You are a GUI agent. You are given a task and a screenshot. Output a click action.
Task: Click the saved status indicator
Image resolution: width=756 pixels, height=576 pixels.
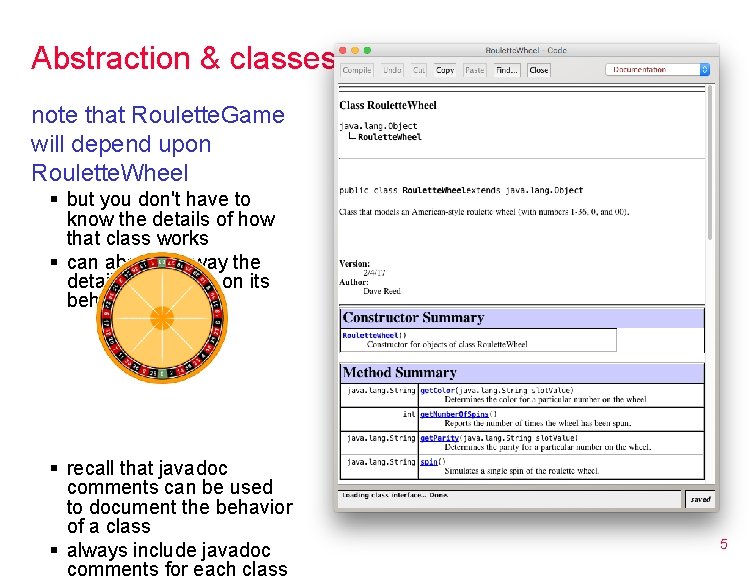(700, 499)
